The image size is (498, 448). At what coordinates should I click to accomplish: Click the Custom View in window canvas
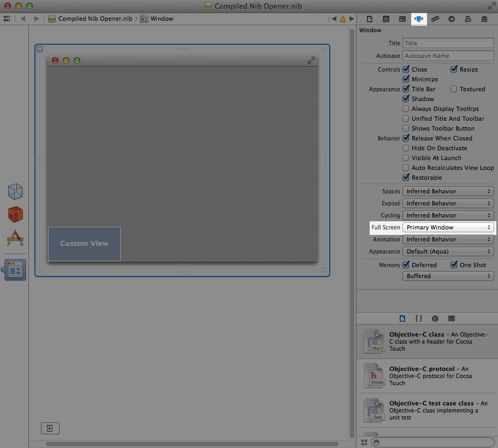click(84, 244)
